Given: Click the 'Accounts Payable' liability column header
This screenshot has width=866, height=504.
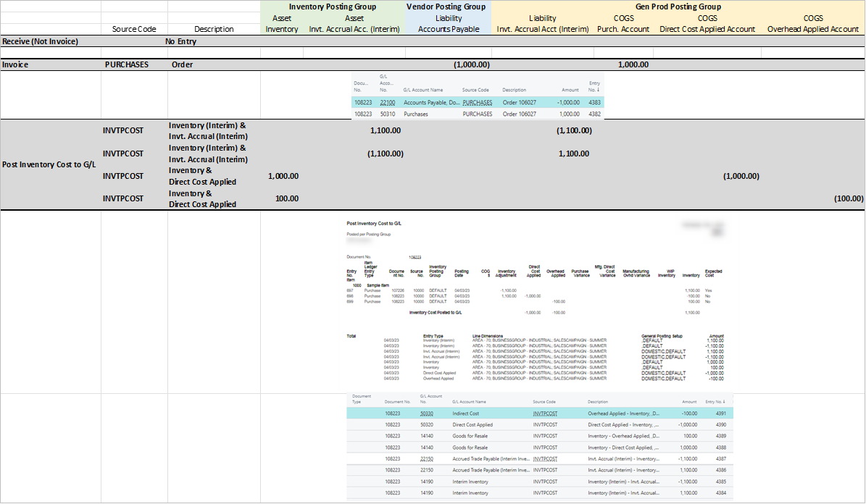Looking at the screenshot, I should [x=449, y=29].
